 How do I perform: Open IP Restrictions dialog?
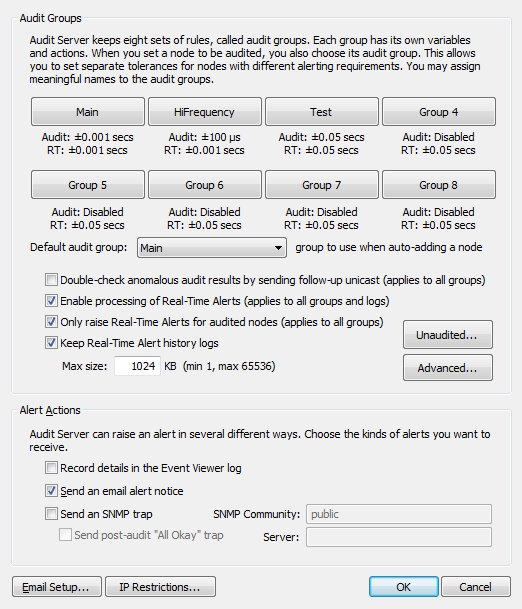click(x=160, y=587)
